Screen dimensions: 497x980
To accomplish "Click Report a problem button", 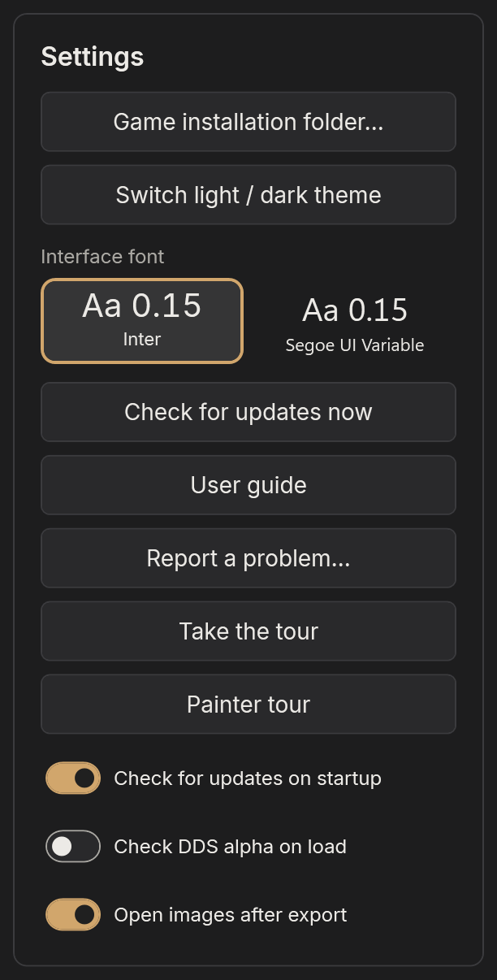I will [x=248, y=558].
